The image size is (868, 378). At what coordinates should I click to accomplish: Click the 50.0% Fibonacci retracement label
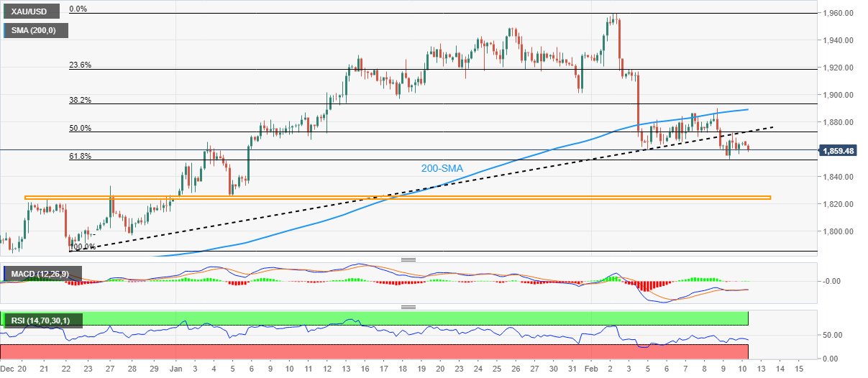[x=79, y=128]
